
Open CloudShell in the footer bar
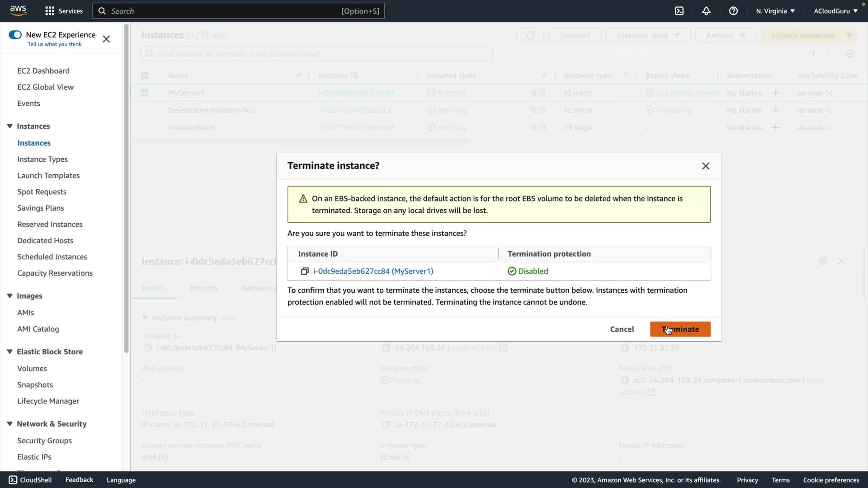click(x=31, y=480)
